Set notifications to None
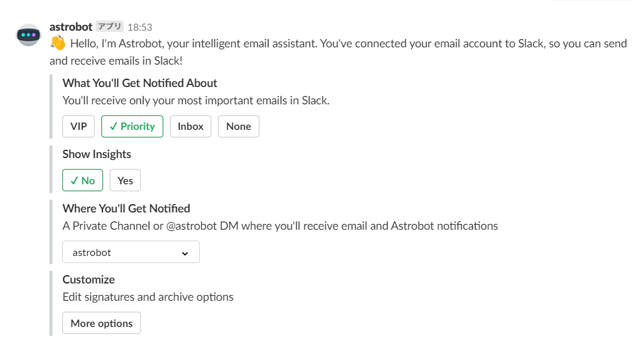 click(x=238, y=127)
